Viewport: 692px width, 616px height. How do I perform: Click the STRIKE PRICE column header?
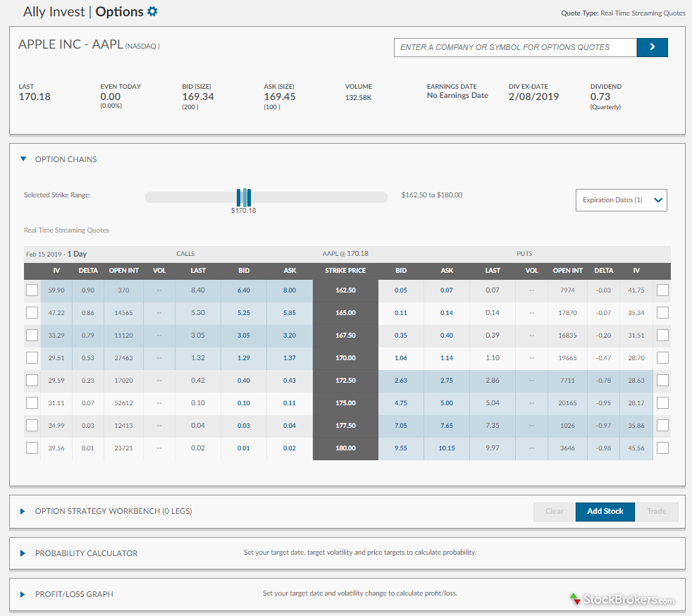[x=345, y=271]
